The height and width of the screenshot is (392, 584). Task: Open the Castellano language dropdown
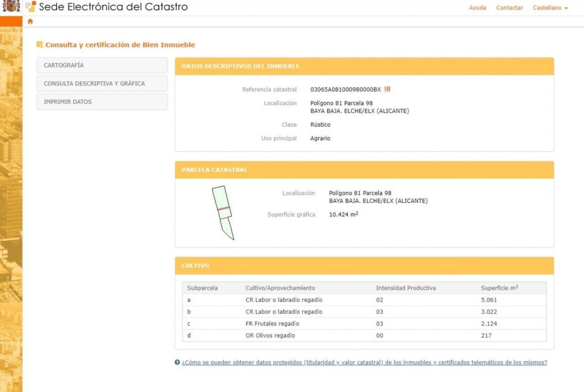(550, 8)
